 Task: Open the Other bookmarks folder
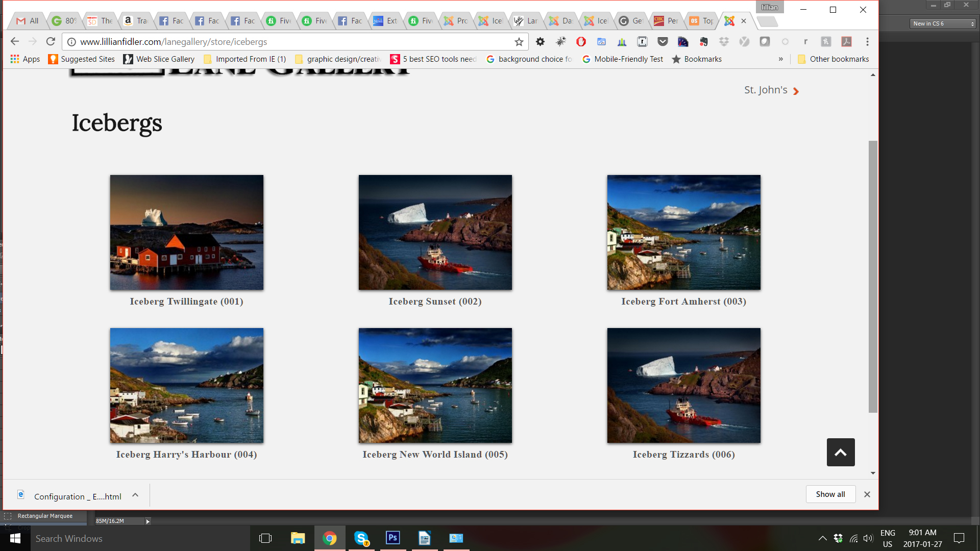click(x=833, y=59)
